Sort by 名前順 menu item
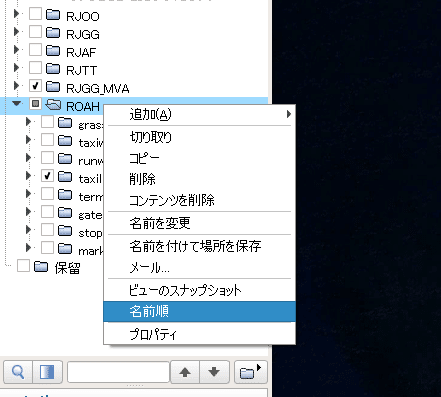 click(199, 311)
